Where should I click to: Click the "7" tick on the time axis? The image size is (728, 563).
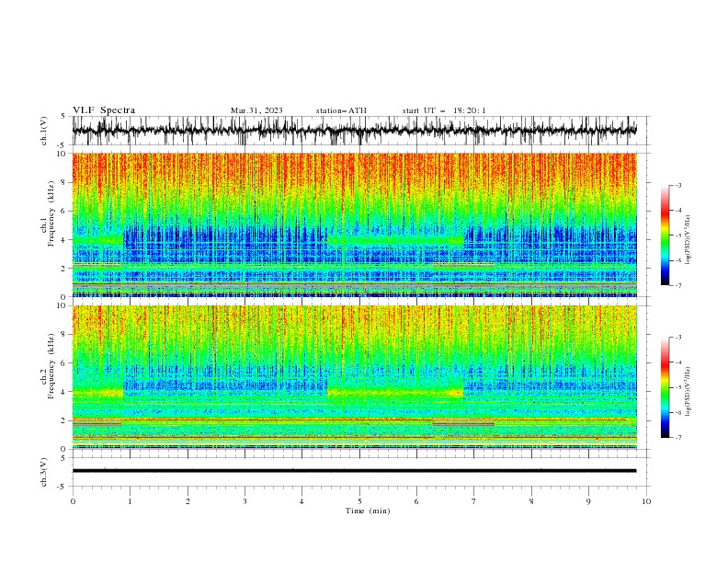tap(474, 501)
